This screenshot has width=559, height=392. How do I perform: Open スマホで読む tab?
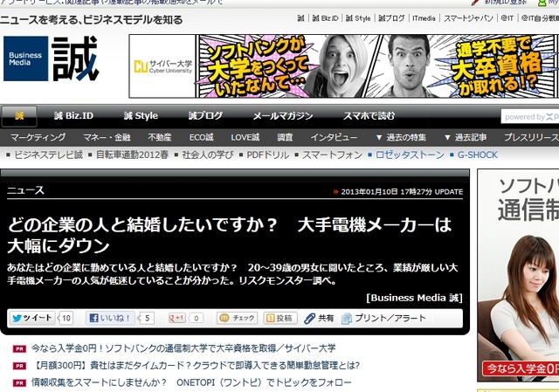click(x=369, y=116)
